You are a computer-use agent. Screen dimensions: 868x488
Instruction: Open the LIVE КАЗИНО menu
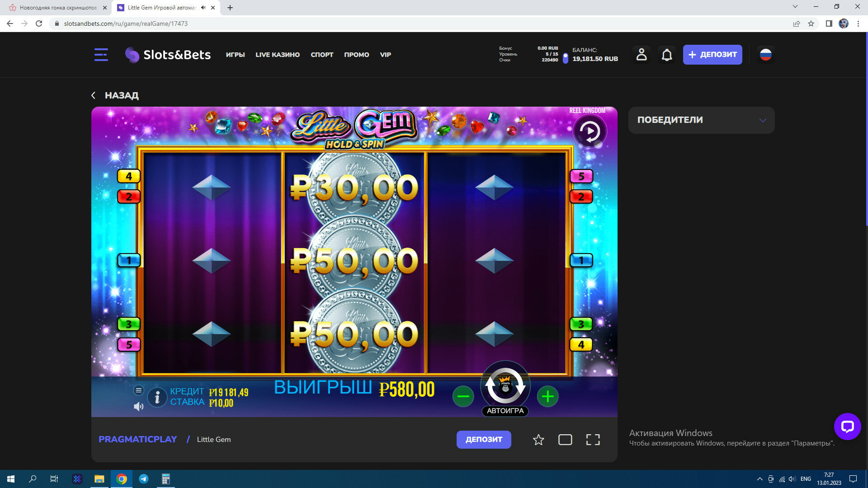point(278,55)
